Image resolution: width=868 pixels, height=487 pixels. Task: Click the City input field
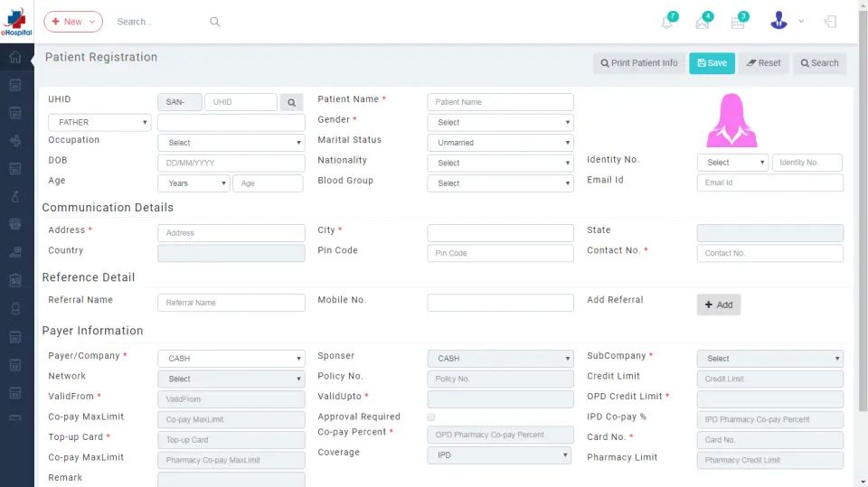tap(500, 233)
